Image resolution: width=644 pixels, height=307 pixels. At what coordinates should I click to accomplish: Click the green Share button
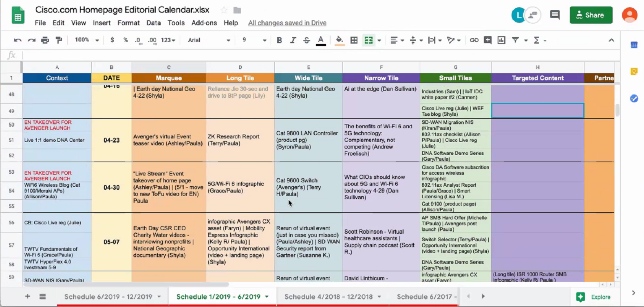591,15
